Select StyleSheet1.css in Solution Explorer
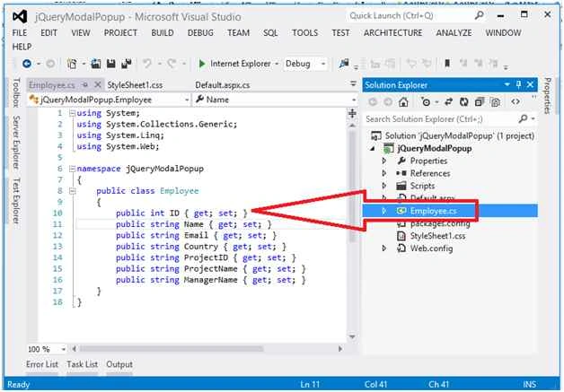 (x=437, y=236)
